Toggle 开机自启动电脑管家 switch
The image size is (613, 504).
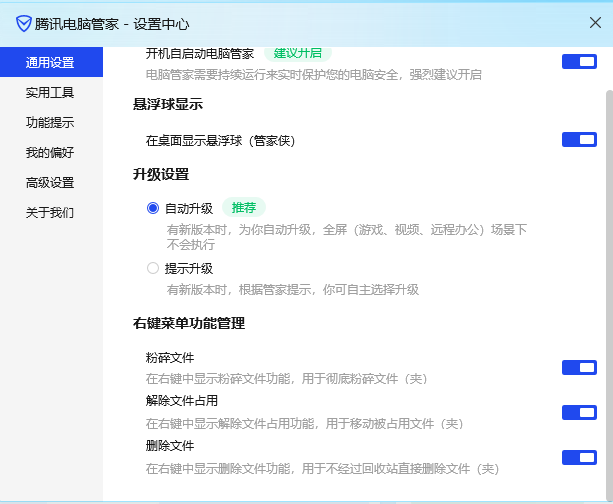point(579,61)
